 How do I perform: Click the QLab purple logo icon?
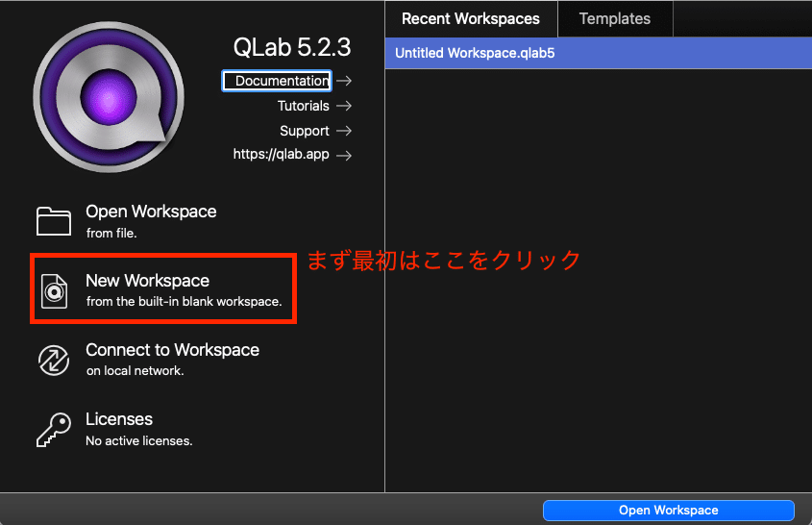tap(109, 97)
